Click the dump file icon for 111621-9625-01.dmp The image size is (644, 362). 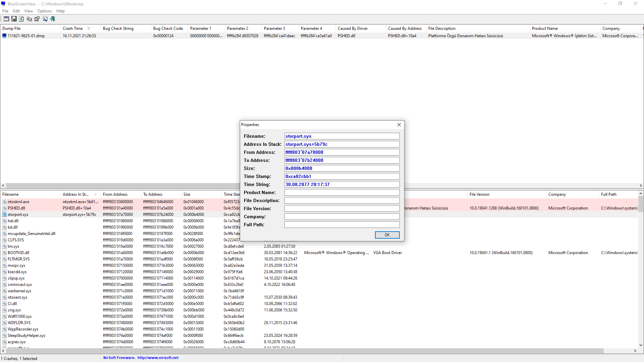[4, 36]
